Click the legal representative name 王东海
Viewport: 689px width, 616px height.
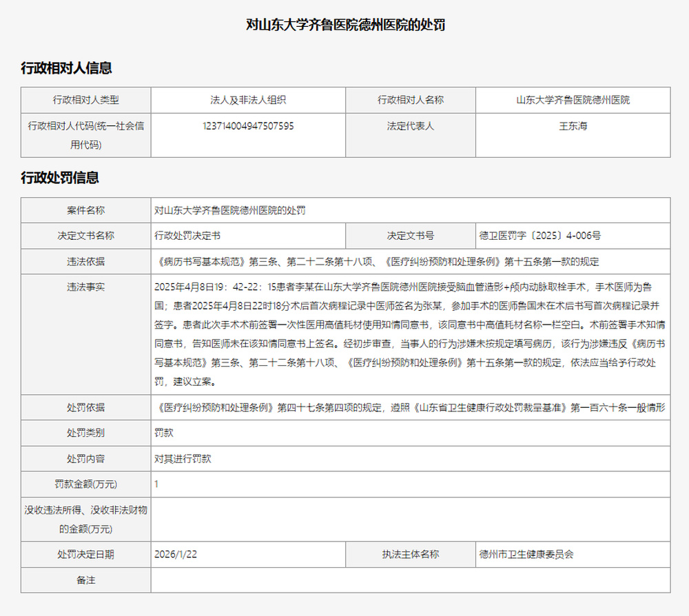point(573,127)
